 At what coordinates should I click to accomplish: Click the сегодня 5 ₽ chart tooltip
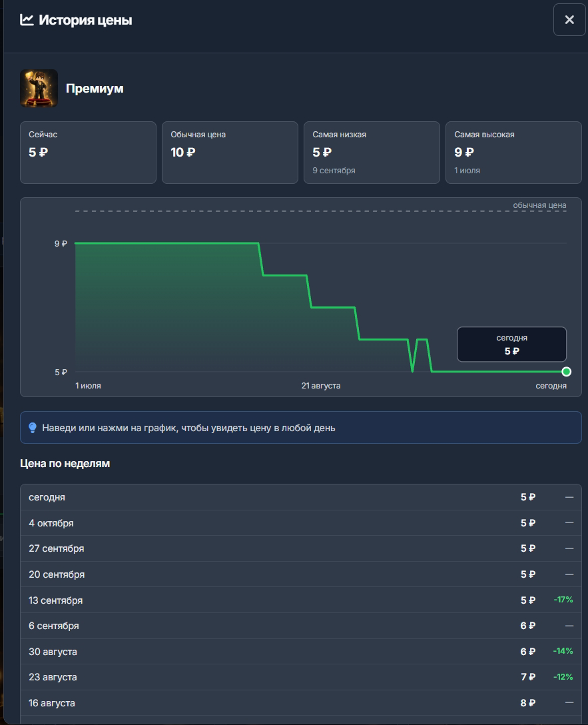point(512,345)
